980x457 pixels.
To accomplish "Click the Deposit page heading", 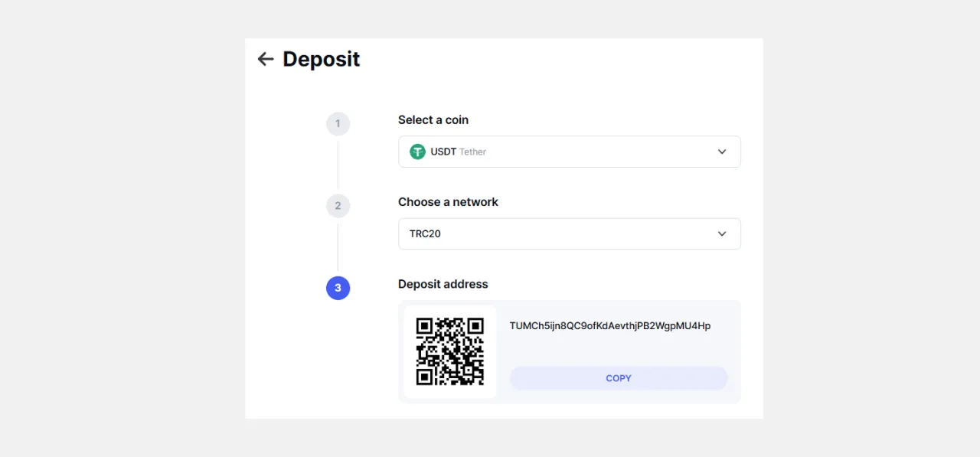I will coord(321,59).
